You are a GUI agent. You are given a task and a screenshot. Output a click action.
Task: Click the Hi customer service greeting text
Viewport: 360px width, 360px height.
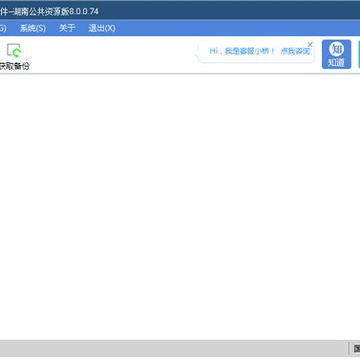(242, 51)
